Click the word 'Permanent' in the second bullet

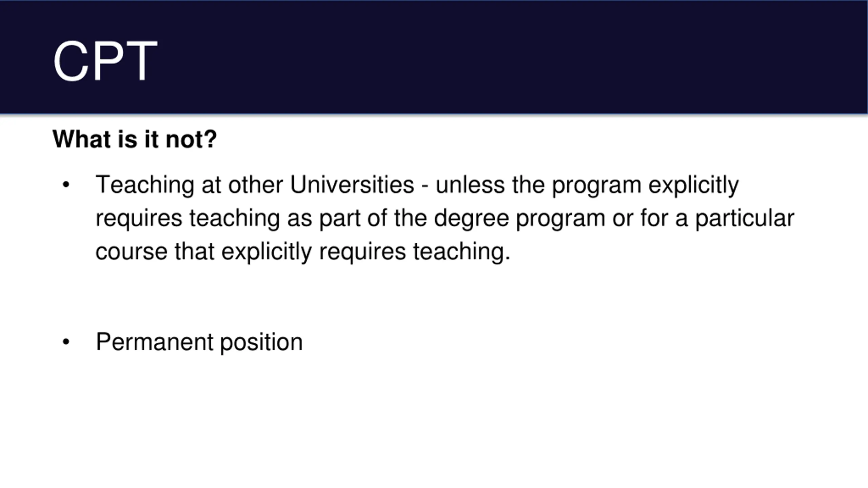coord(155,342)
